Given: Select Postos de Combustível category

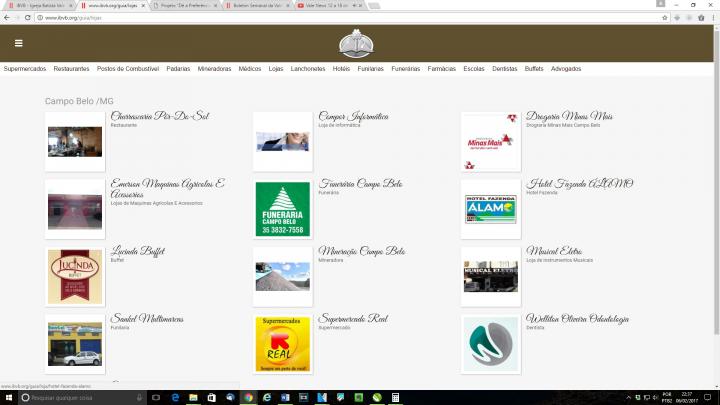Looking at the screenshot, I should pos(128,69).
